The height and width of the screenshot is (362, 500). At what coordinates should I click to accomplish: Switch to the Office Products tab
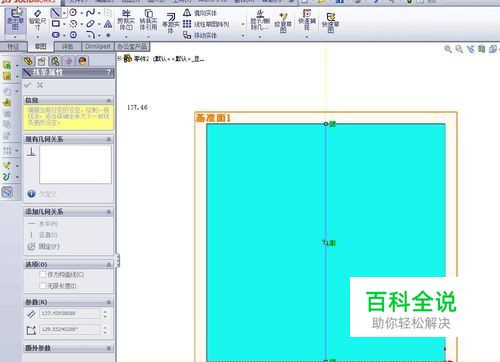point(132,47)
